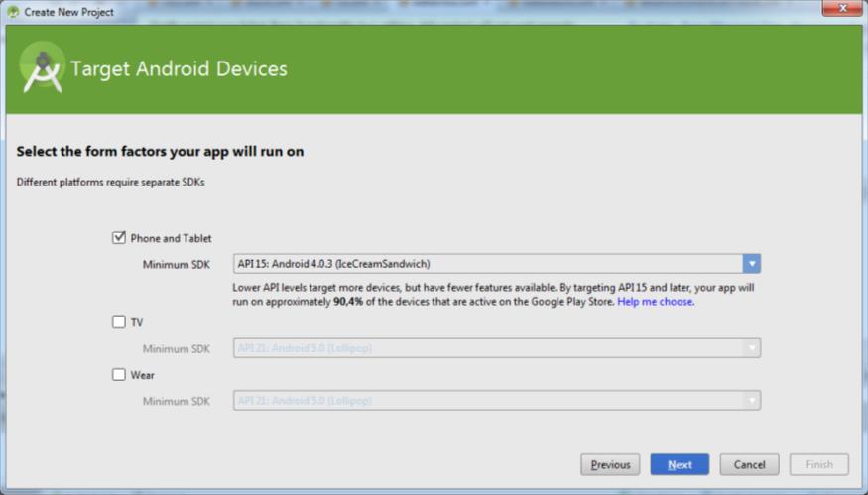Go back with the Previous button

point(610,464)
